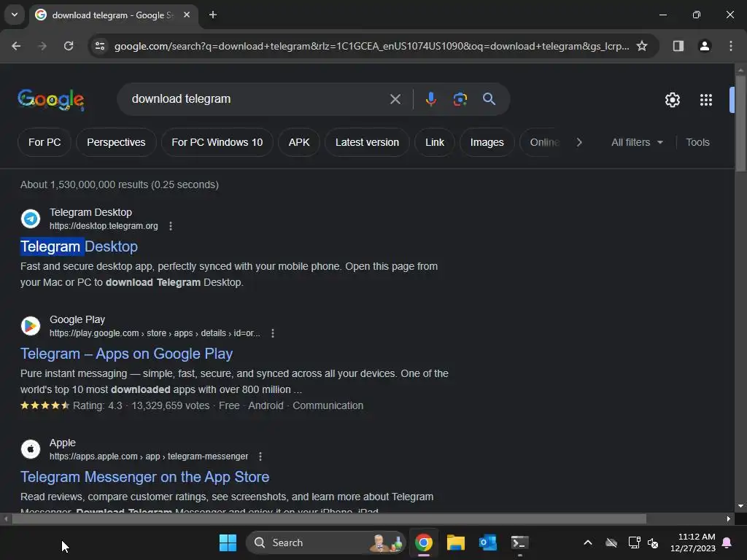Viewport: 747px width, 560px height.
Task: Open site information icon in address bar
Action: click(100, 46)
